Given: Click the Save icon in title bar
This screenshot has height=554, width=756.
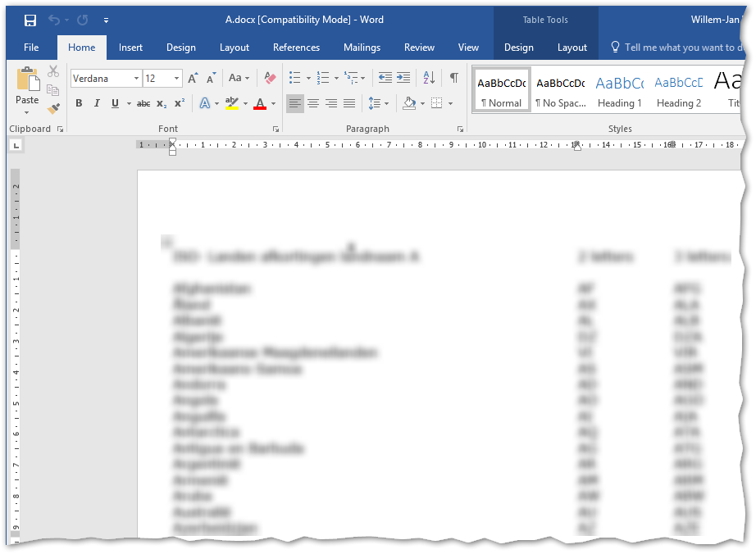Looking at the screenshot, I should (30, 20).
